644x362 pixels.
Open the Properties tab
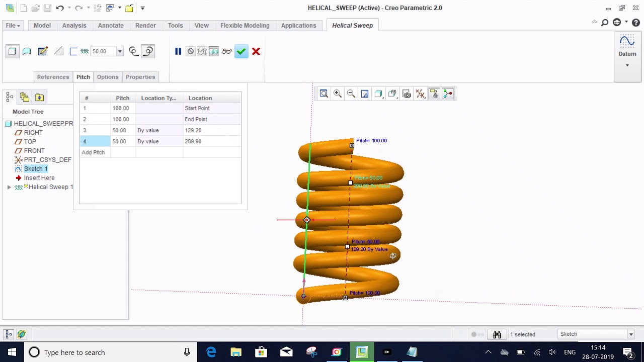coord(140,77)
